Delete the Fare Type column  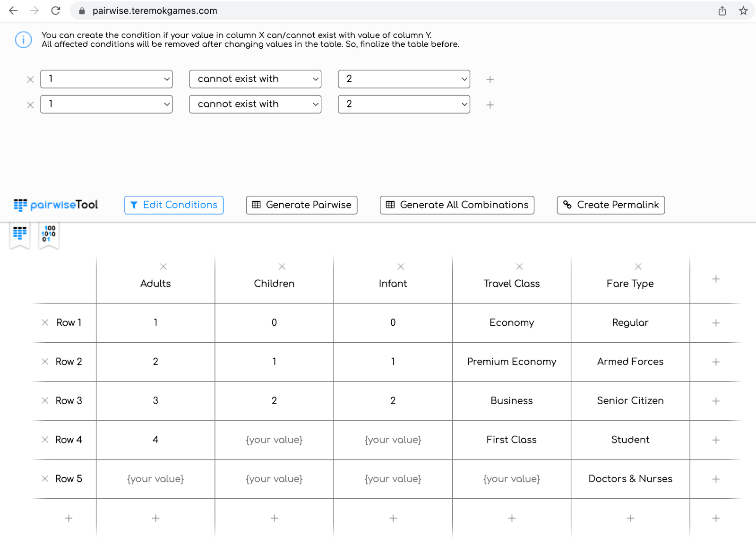[x=638, y=267]
